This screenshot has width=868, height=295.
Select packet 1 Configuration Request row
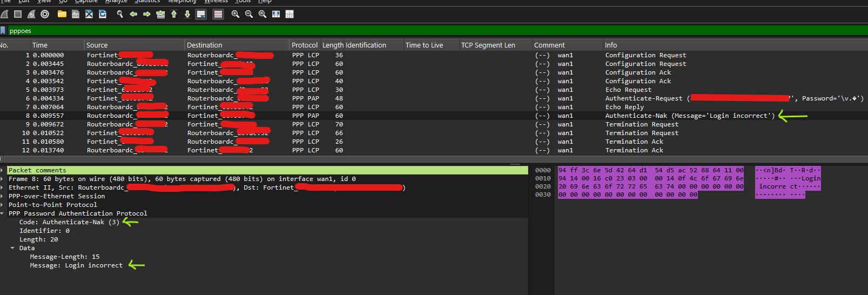434,55
